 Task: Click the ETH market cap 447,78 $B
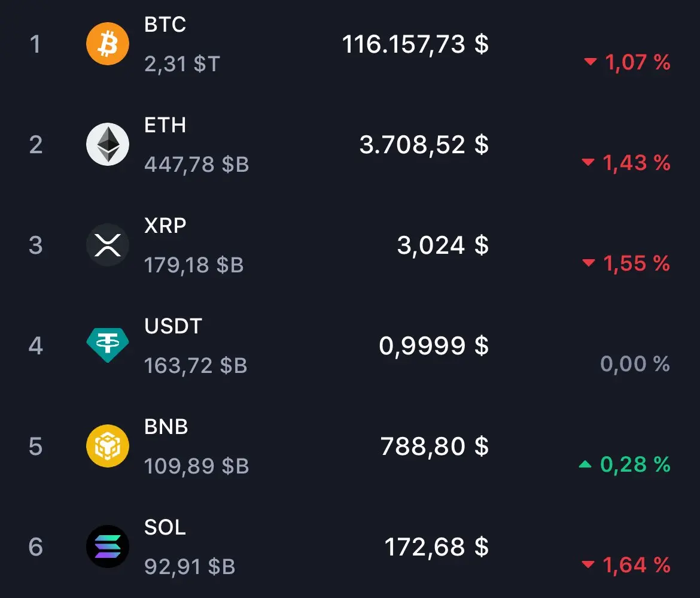(196, 165)
